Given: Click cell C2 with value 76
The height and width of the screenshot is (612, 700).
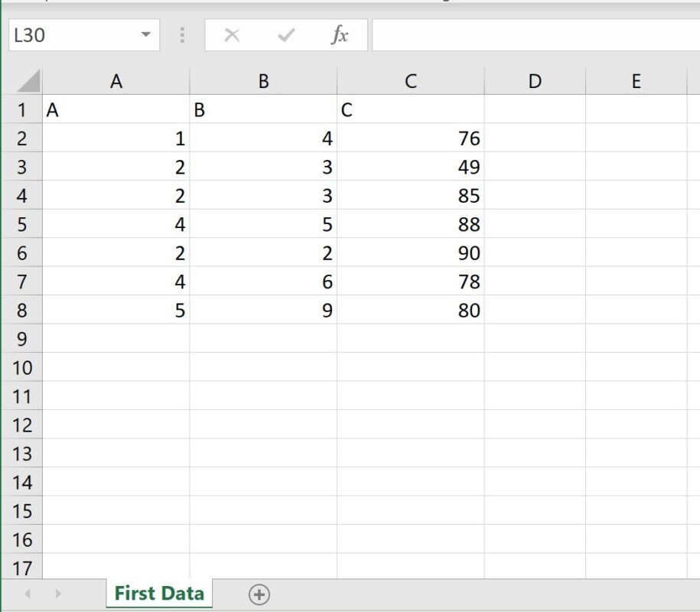Looking at the screenshot, I should [411, 138].
